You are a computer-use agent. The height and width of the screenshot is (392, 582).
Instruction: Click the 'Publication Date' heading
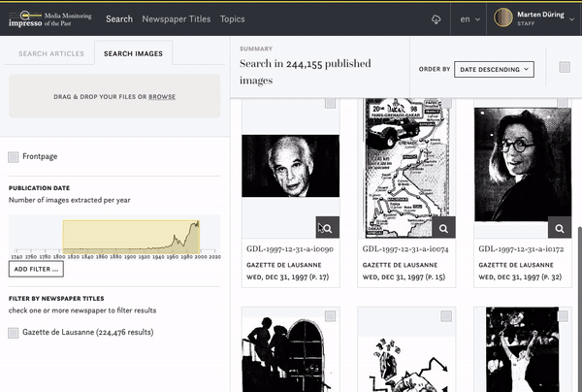(x=40, y=188)
